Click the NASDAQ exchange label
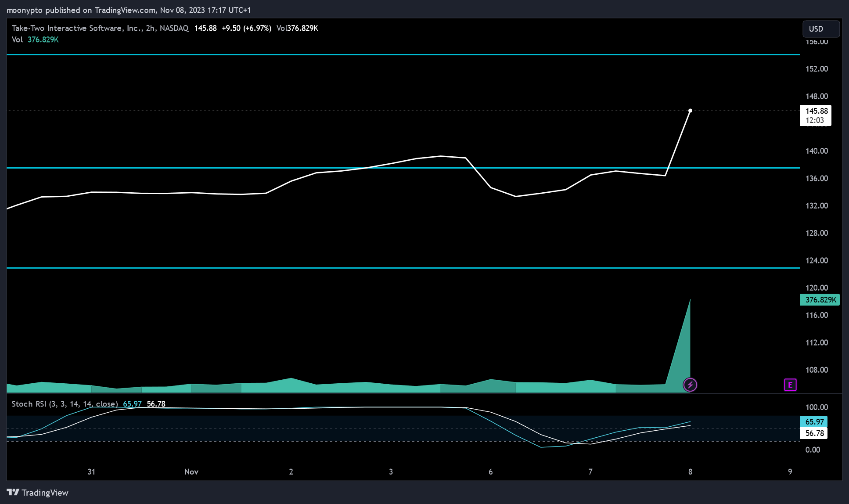 pyautogui.click(x=174, y=28)
